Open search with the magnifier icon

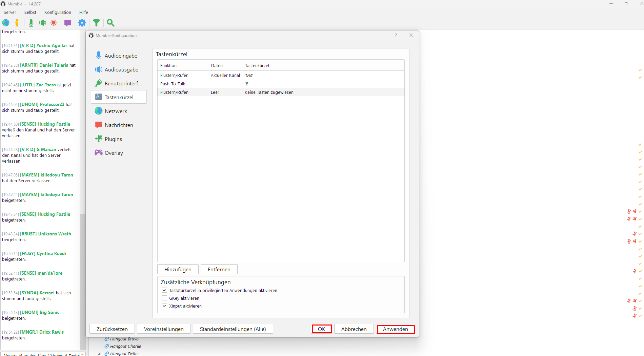pyautogui.click(x=110, y=23)
